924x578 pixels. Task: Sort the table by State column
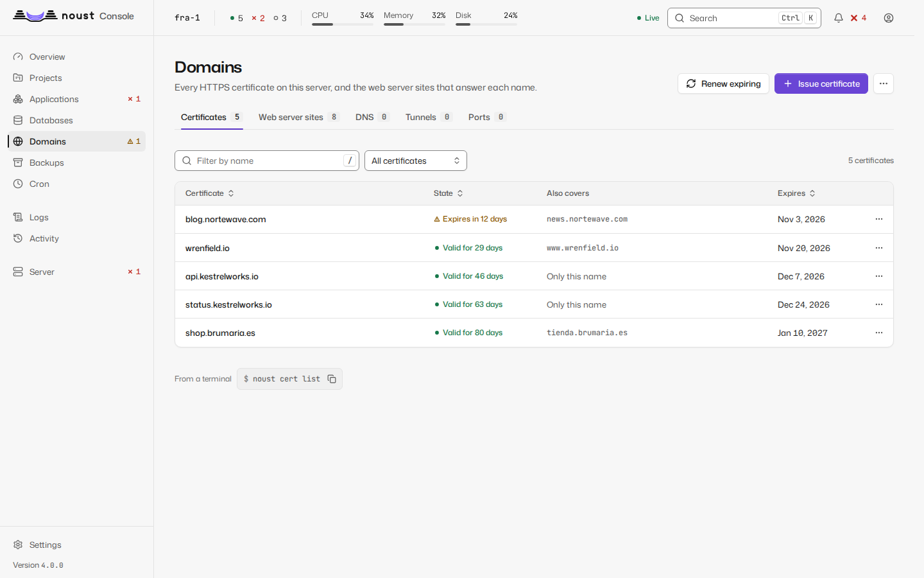(x=449, y=193)
